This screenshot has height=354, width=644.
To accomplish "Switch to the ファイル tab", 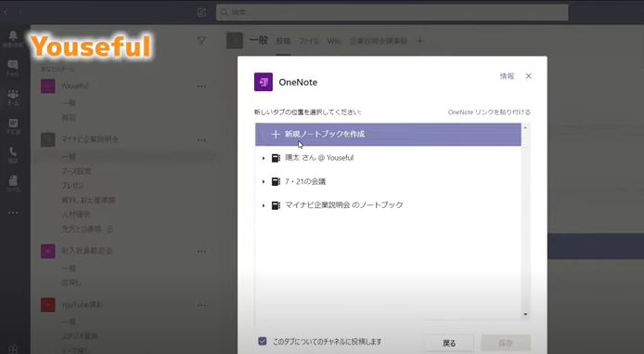I will click(309, 41).
